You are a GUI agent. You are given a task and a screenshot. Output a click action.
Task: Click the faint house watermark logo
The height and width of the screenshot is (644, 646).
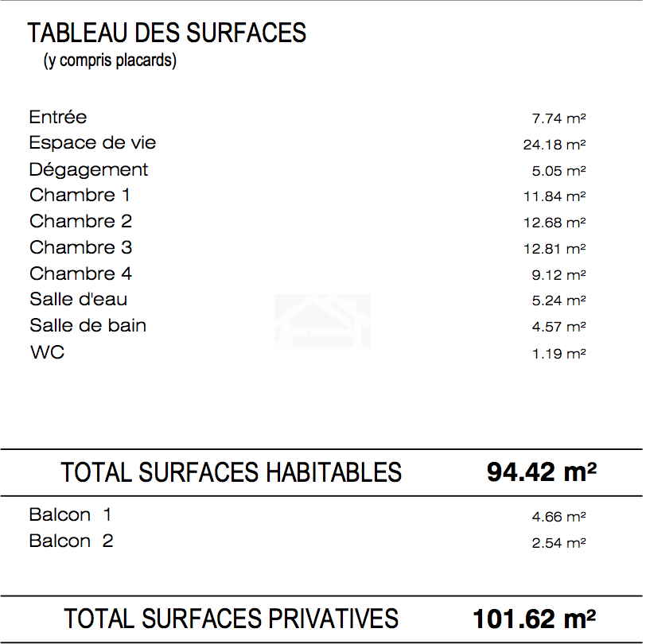[322, 321]
